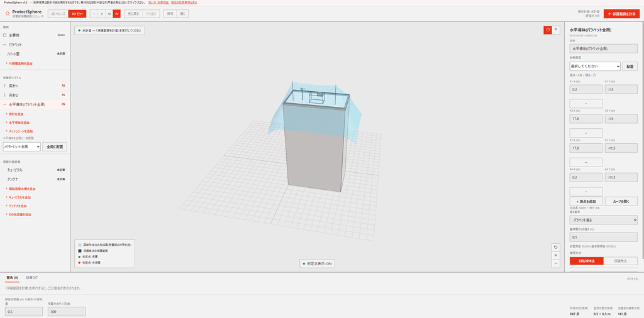Expand the 高さ基準 パラペット高さ dropdown
This screenshot has width=644, height=318.
pos(603,220)
